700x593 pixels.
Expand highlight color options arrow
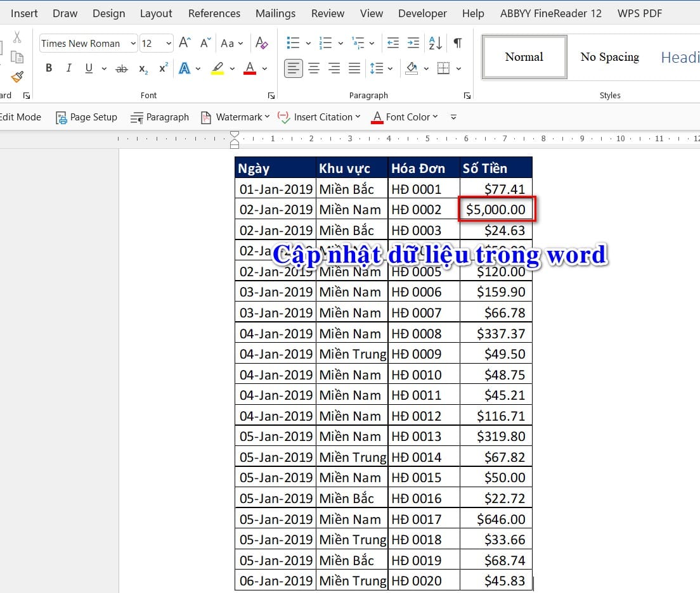(232, 68)
